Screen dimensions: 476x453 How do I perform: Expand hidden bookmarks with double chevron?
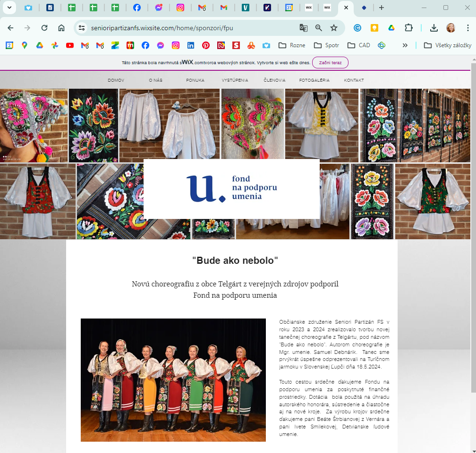point(405,45)
